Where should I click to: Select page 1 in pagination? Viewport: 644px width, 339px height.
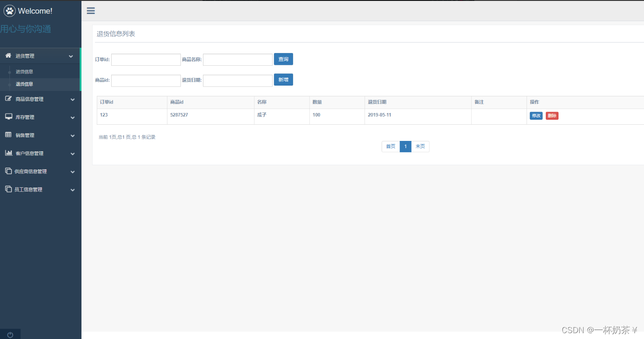405,146
